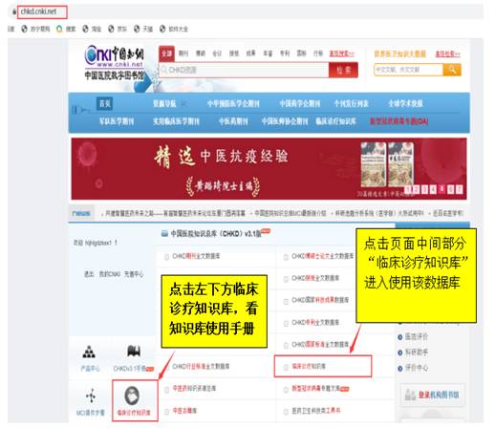This screenshot has height=448, width=495.
Task: Select the 首页 tab in the blue navigation bar
Action: pos(104,104)
